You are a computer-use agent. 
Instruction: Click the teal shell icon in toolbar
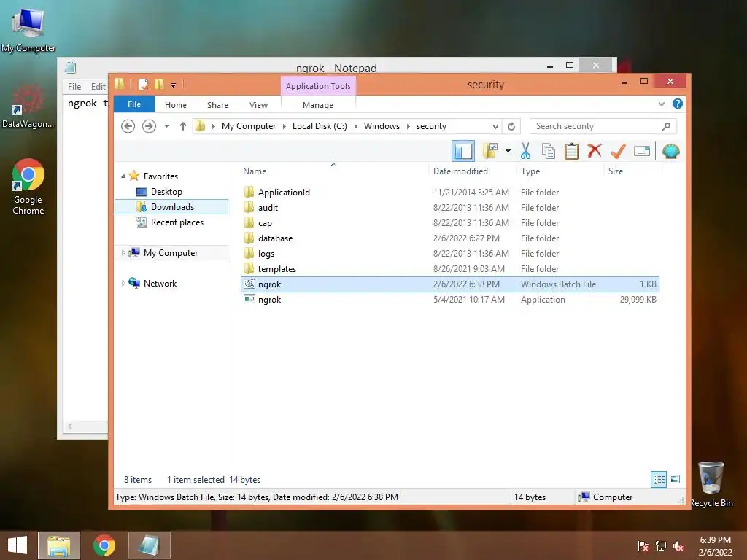pos(671,152)
